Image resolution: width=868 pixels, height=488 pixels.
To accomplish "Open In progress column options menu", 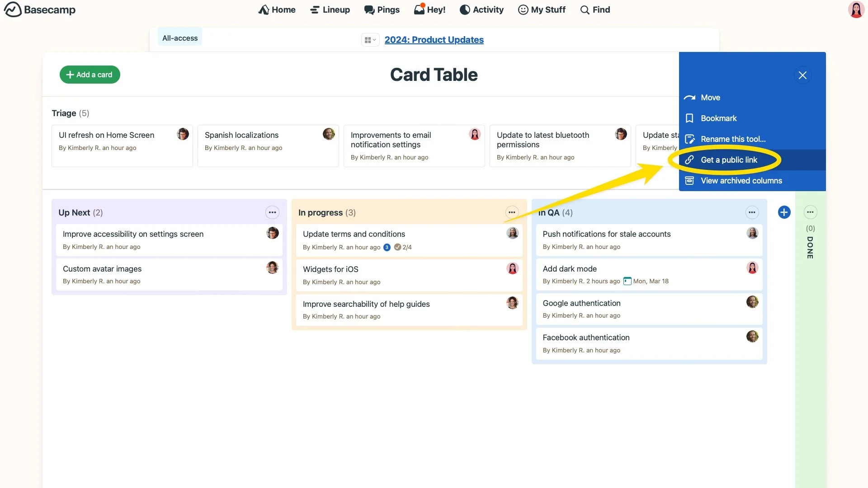I will coord(512,212).
